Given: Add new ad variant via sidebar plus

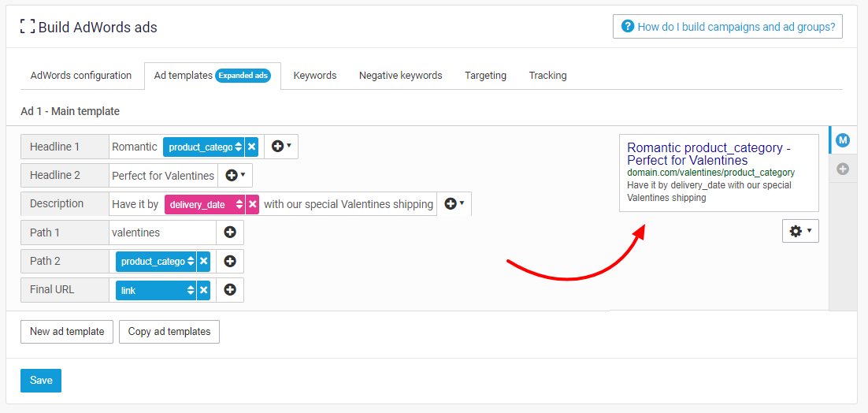Looking at the screenshot, I should [842, 169].
